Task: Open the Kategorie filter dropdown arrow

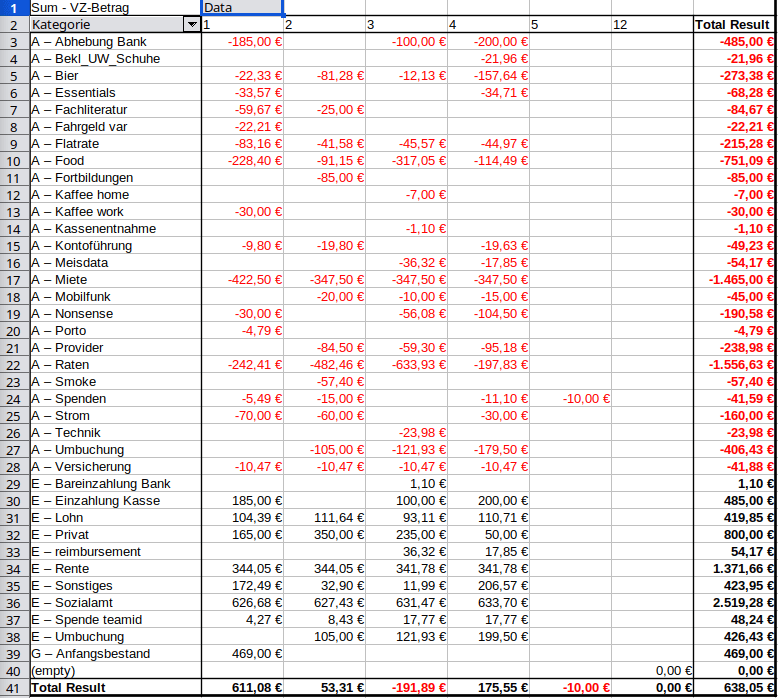Action: 191,24
